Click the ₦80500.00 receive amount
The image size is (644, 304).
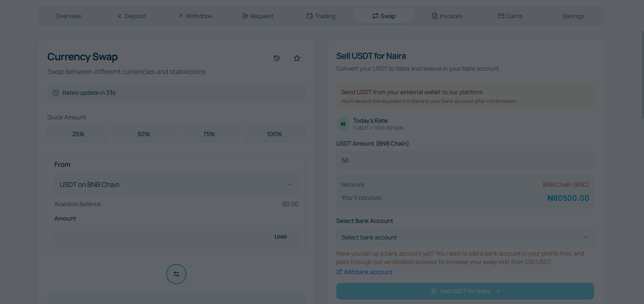pos(568,198)
